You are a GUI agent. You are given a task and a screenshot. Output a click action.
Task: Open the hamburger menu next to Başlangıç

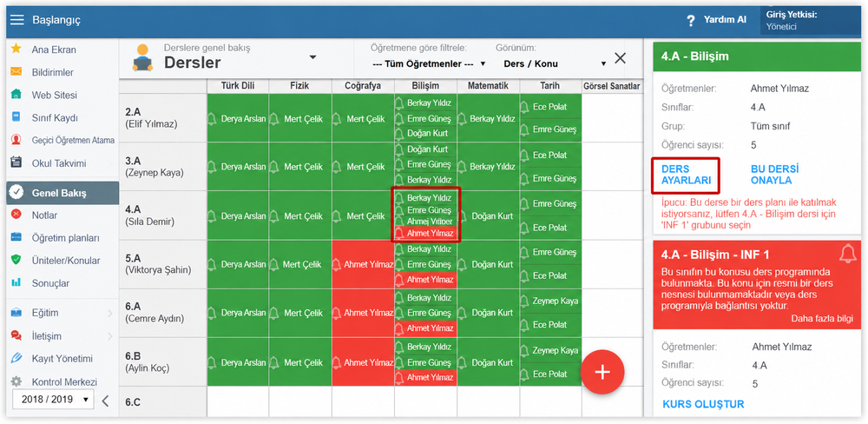click(17, 20)
